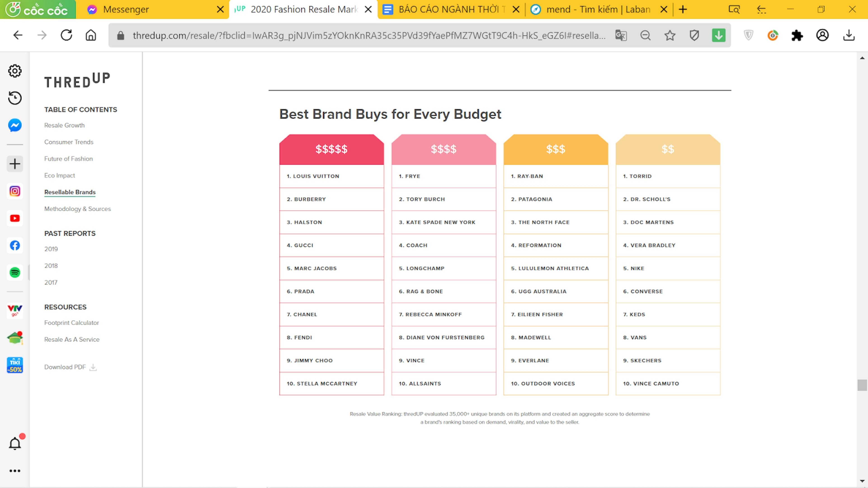868x488 pixels.
Task: Open Tiki -50% sidebar shortcut
Action: pos(15,365)
